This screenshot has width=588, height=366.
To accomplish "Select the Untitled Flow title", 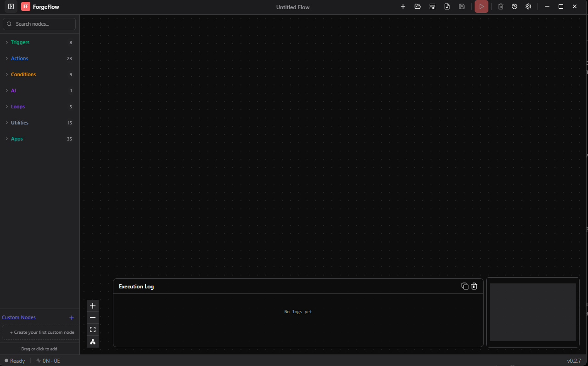I will pyautogui.click(x=293, y=7).
